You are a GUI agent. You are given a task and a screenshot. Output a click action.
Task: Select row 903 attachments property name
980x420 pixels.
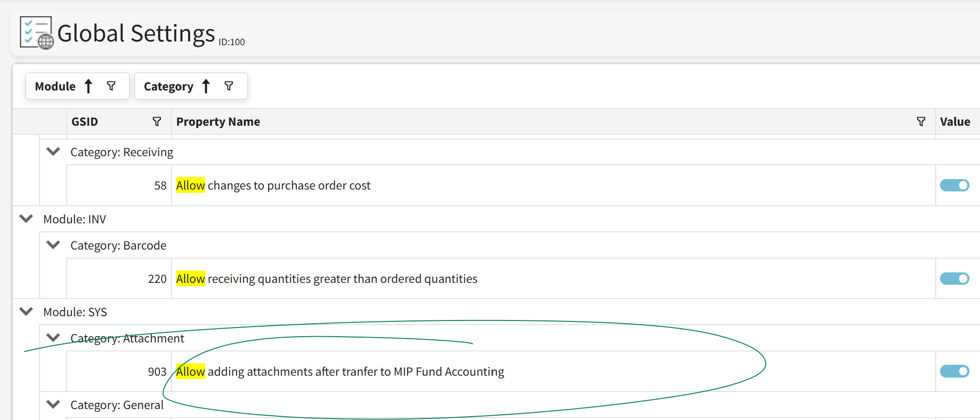(340, 372)
